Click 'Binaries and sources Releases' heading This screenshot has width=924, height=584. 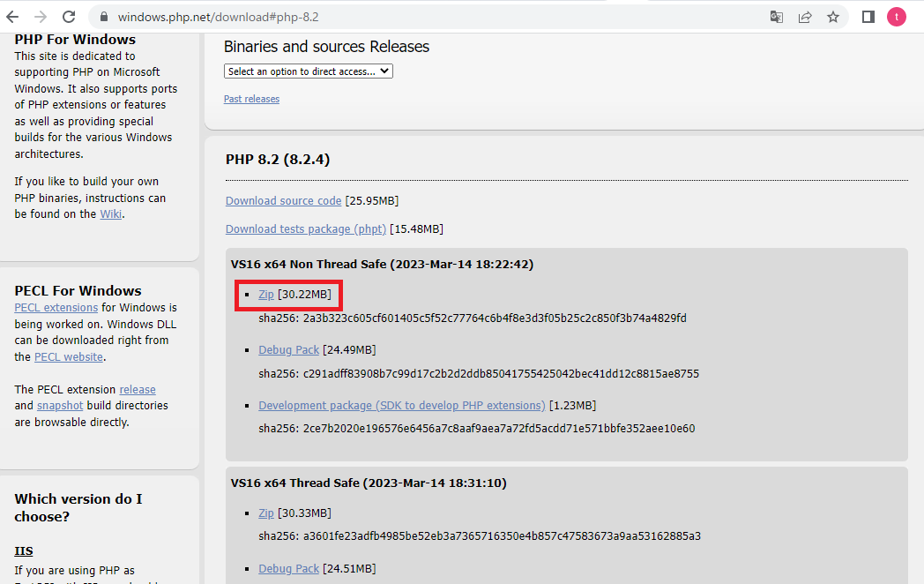point(326,47)
